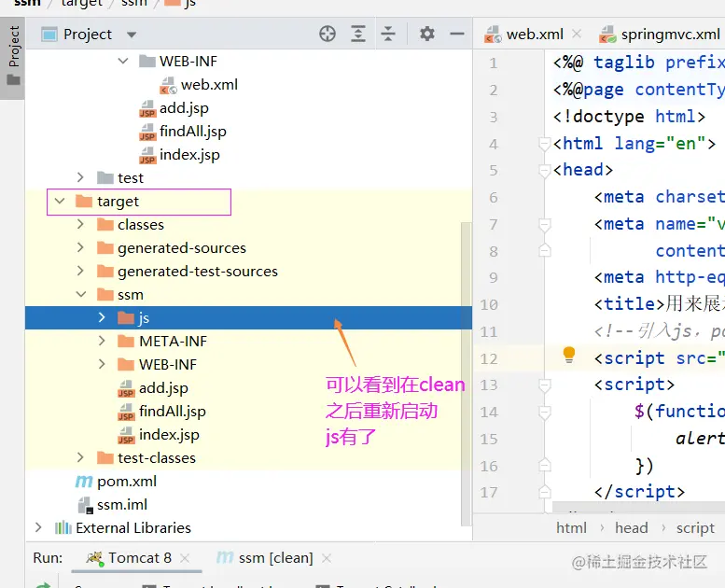This screenshot has width=725, height=588.
Task: Select the ssm.iml module file
Action: [x=122, y=504]
